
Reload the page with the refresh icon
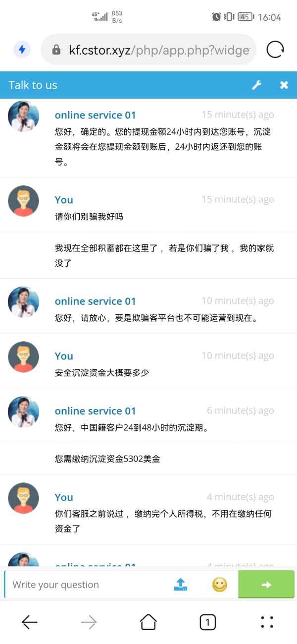pyautogui.click(x=275, y=50)
